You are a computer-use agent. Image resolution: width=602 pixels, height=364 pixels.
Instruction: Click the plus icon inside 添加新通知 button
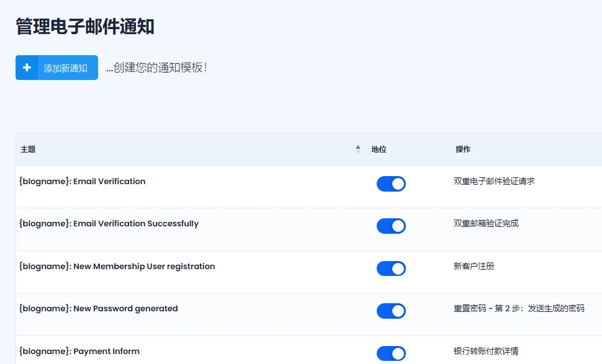[27, 67]
